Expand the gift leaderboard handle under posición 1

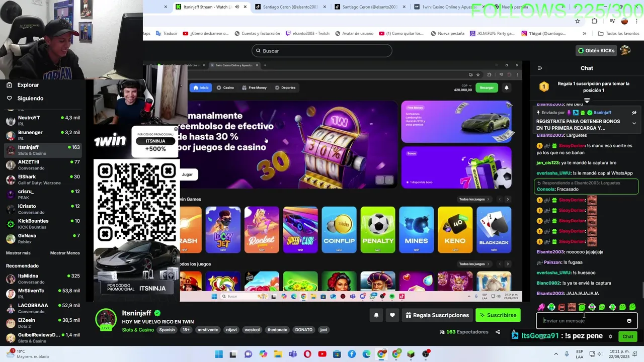click(x=587, y=101)
